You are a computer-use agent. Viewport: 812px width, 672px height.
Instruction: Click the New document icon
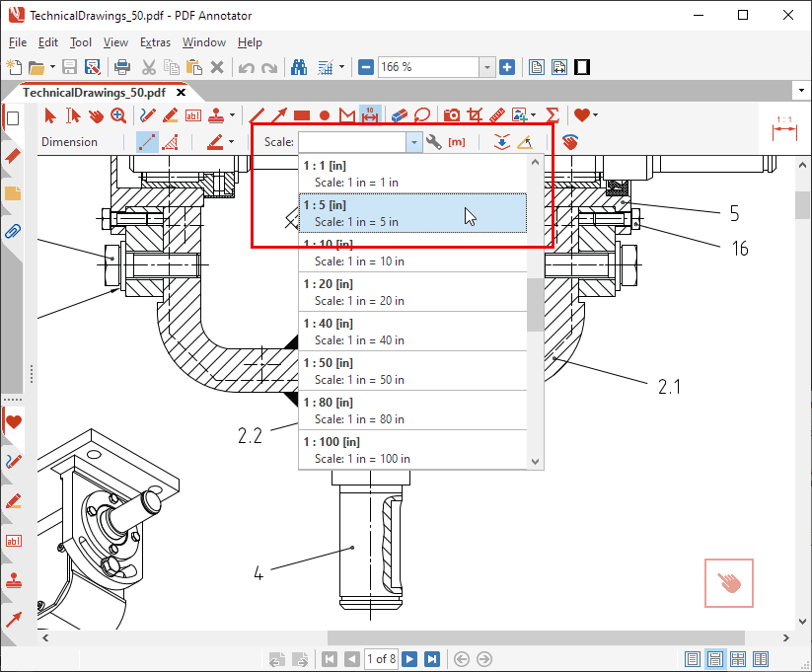(x=14, y=67)
